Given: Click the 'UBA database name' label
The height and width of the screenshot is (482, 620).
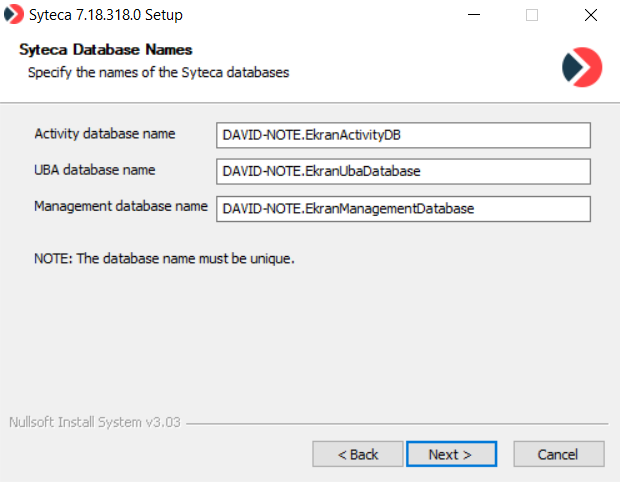Looking at the screenshot, I should 94,170.
